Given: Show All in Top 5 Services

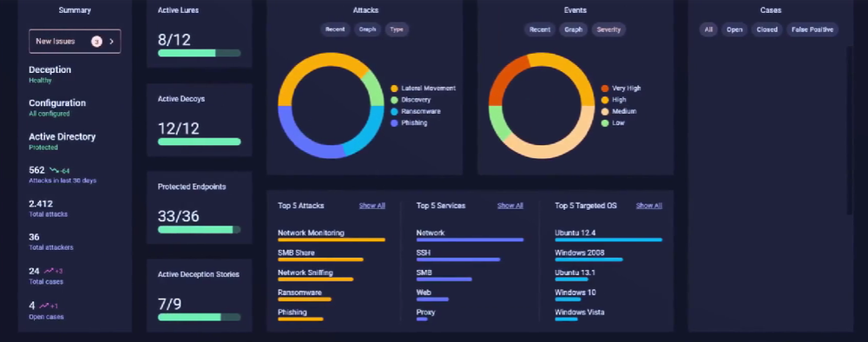Looking at the screenshot, I should point(510,206).
